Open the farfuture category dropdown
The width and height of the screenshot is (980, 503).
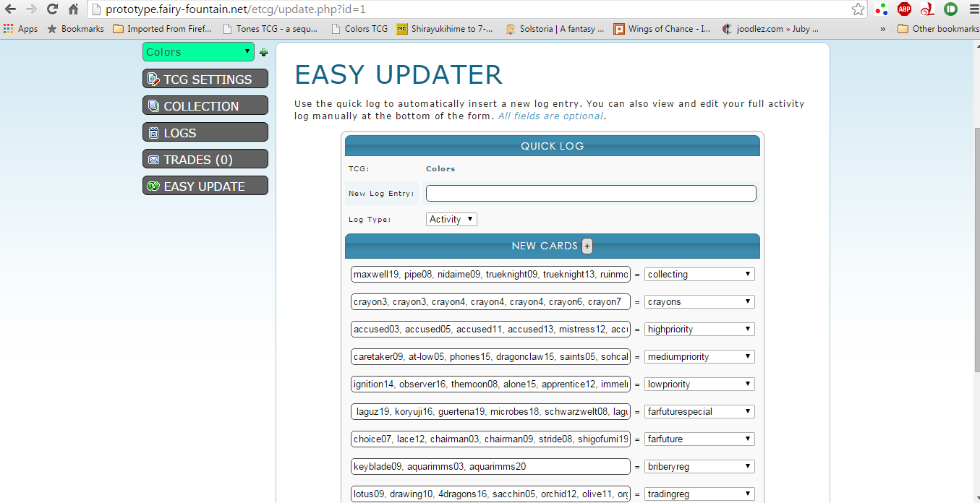click(x=699, y=439)
